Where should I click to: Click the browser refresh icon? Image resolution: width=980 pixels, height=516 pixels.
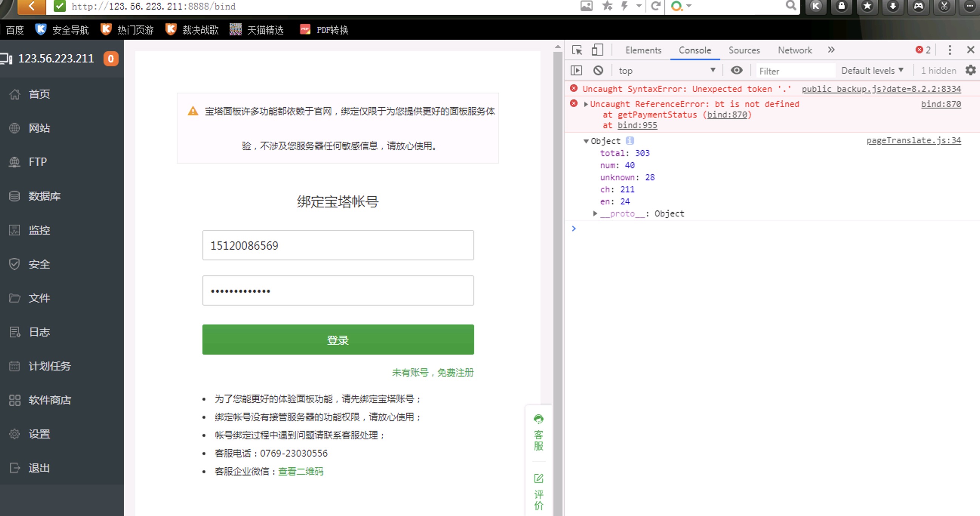point(655,6)
